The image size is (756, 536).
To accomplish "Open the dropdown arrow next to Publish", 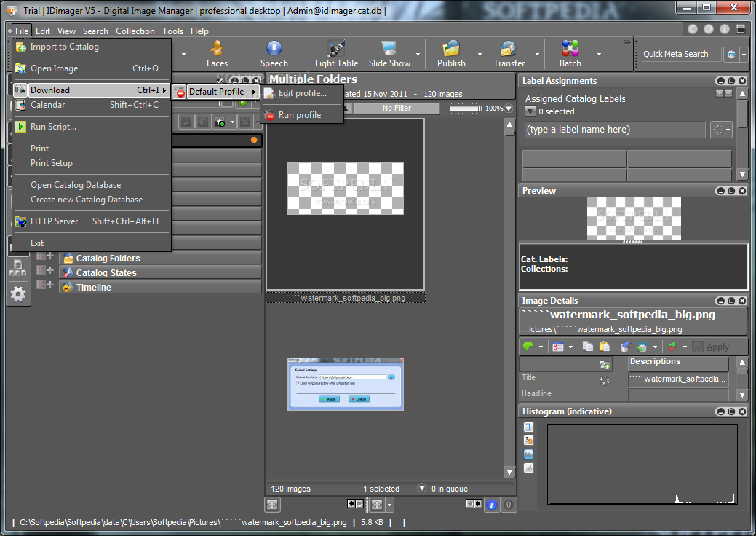I will (x=480, y=54).
